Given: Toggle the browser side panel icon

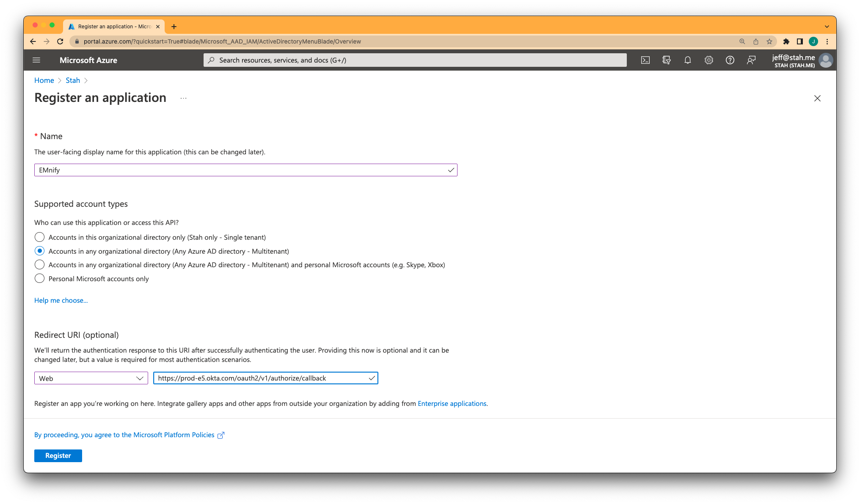Looking at the screenshot, I should point(800,41).
